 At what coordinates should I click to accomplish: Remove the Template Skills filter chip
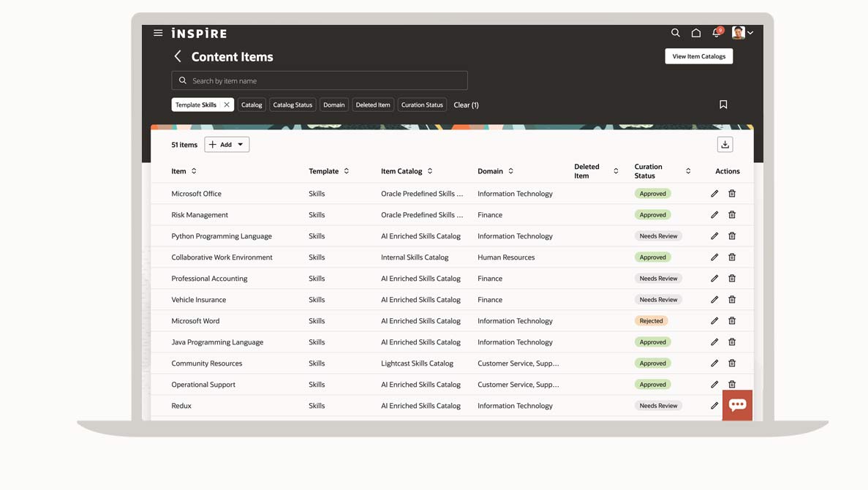click(227, 105)
